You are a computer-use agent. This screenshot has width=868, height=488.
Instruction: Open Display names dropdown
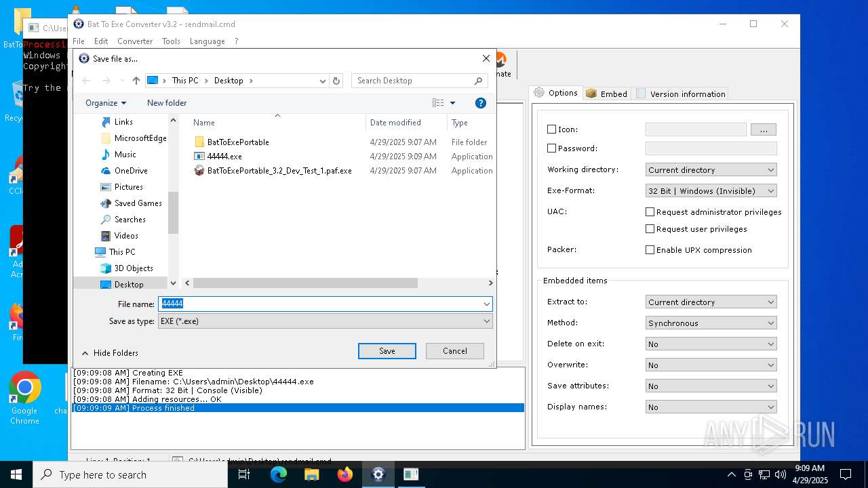click(x=711, y=407)
